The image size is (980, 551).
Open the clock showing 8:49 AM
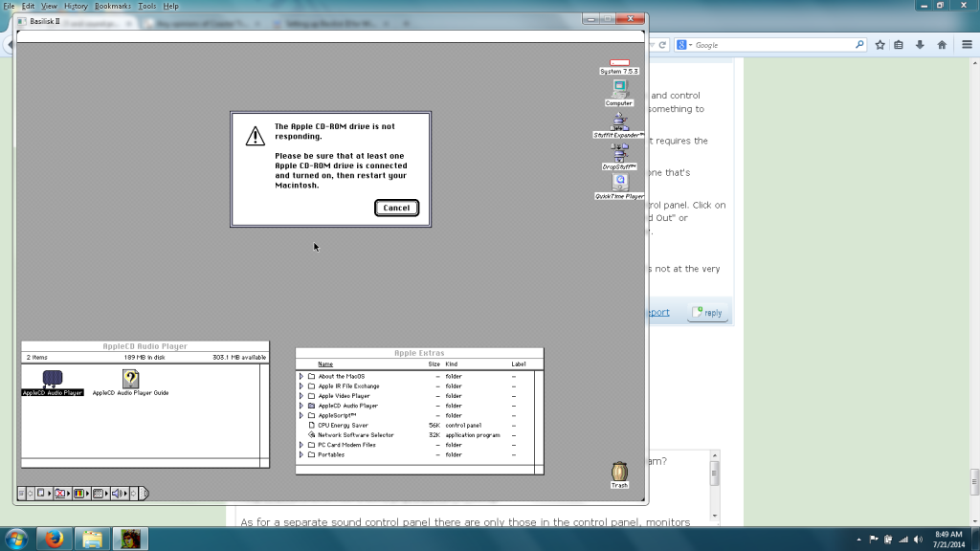[x=948, y=540]
